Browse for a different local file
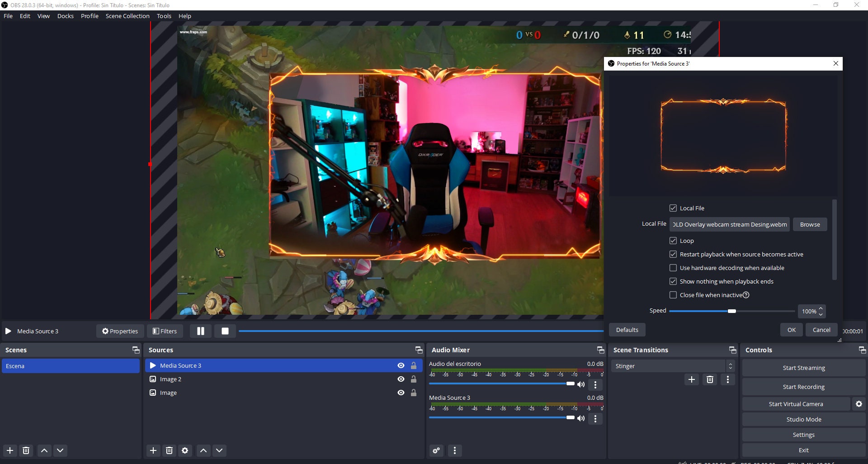The width and height of the screenshot is (868, 464). 809,224
